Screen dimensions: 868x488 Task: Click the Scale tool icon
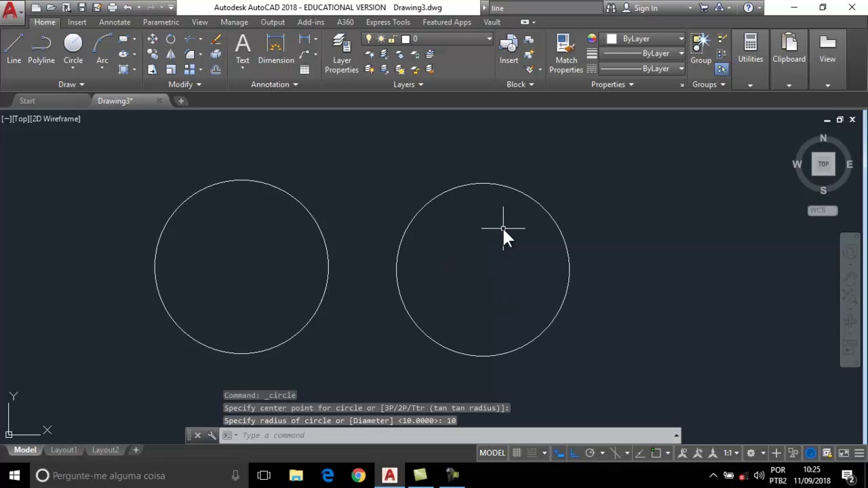point(171,69)
